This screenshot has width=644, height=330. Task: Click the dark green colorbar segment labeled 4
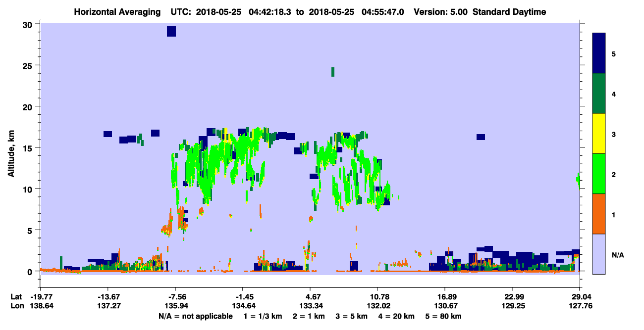(x=599, y=94)
